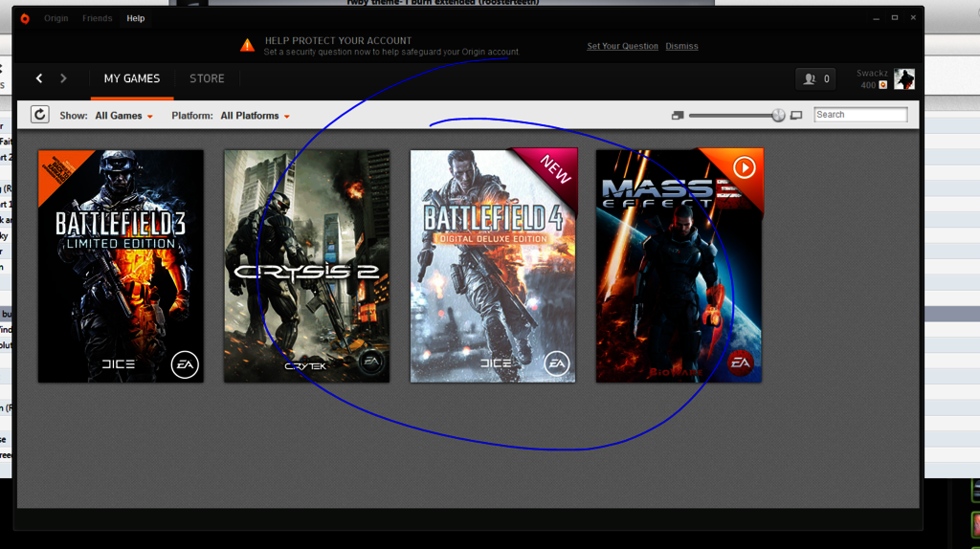The width and height of the screenshot is (980, 549).
Task: Select Battlefield 3 Limited Edition tile
Action: click(x=121, y=266)
